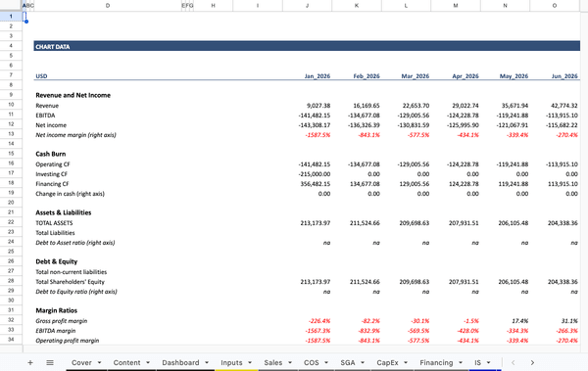Select the Operating profit margin label
The width and height of the screenshot is (588, 371).
tap(68, 341)
